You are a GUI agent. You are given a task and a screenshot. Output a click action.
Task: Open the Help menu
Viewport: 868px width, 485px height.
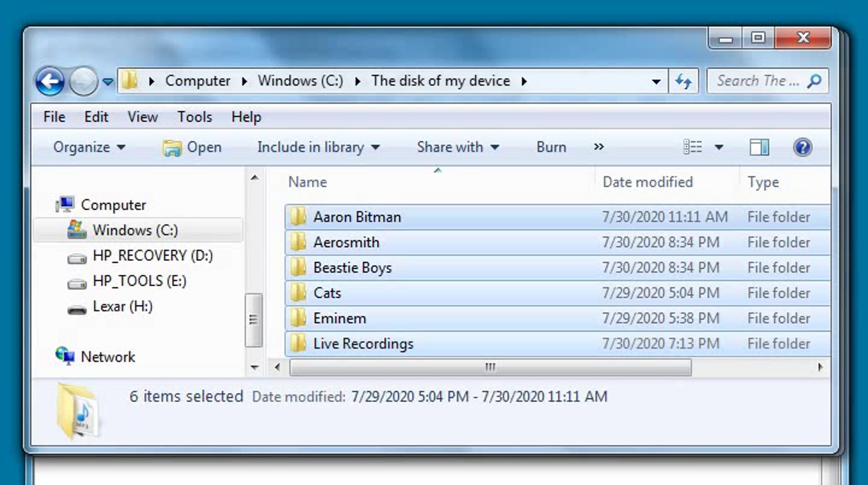pyautogui.click(x=246, y=117)
